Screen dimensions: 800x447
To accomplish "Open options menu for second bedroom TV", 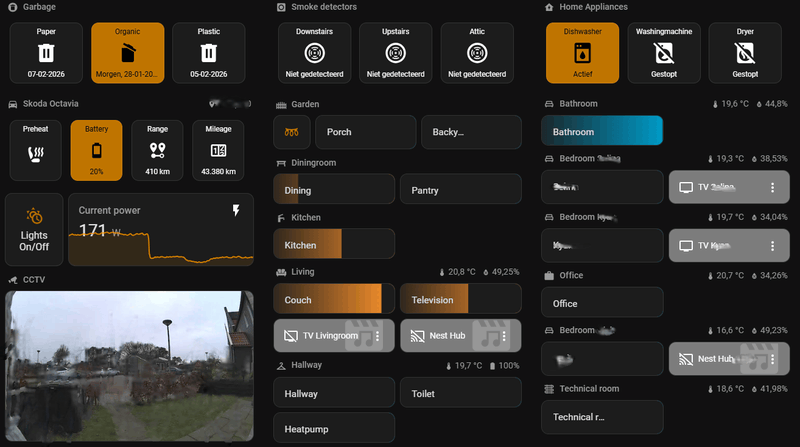I will point(772,246).
